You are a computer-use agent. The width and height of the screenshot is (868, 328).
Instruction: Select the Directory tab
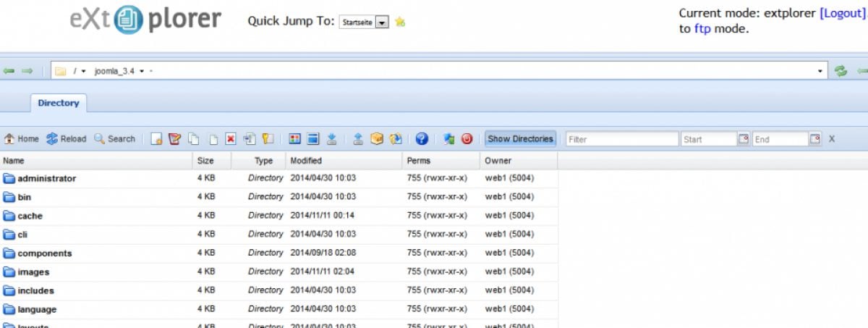click(x=59, y=103)
